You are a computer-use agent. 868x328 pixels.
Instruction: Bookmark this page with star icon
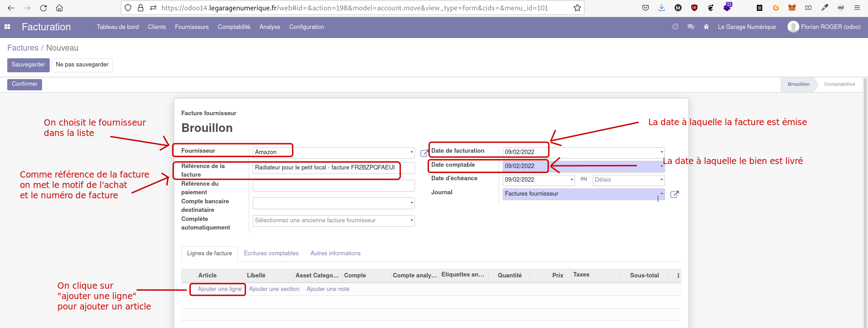pos(577,8)
